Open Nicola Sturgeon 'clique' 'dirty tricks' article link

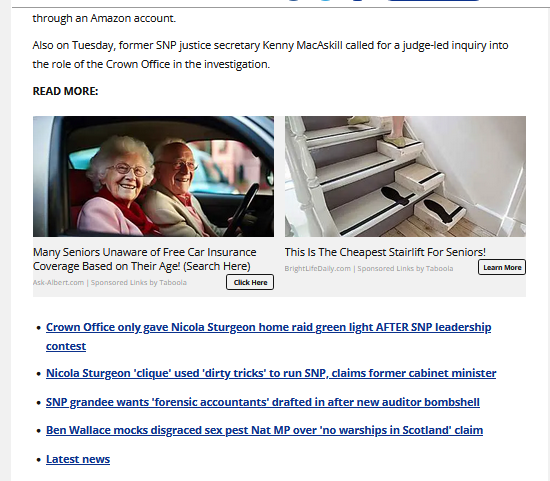[271, 373]
